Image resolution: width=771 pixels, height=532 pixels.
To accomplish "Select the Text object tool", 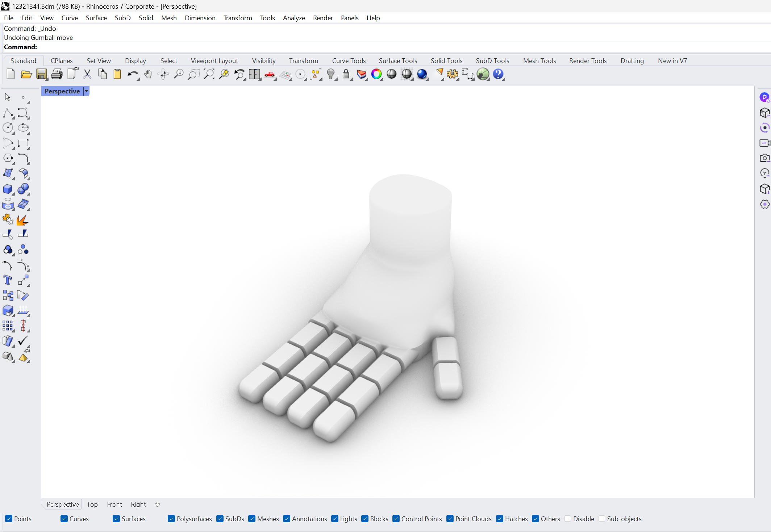I will pos(8,280).
